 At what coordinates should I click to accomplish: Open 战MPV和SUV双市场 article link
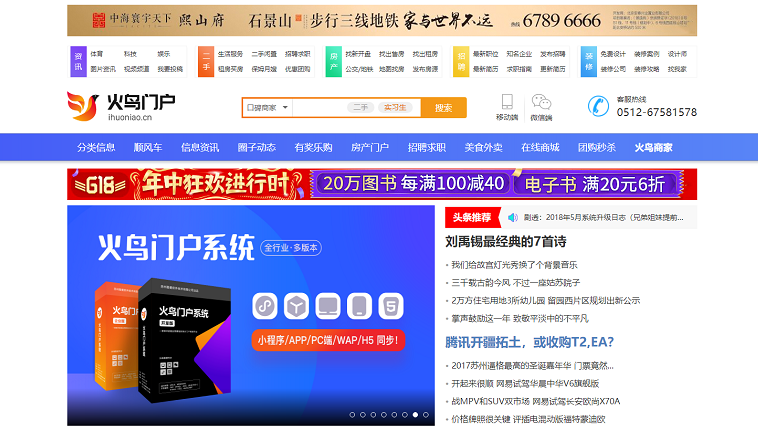pos(536,401)
